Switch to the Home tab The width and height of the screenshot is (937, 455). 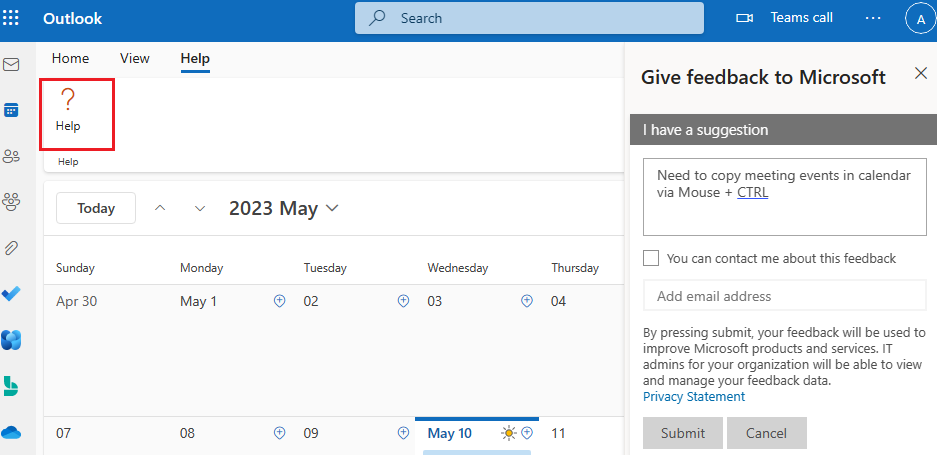point(71,59)
